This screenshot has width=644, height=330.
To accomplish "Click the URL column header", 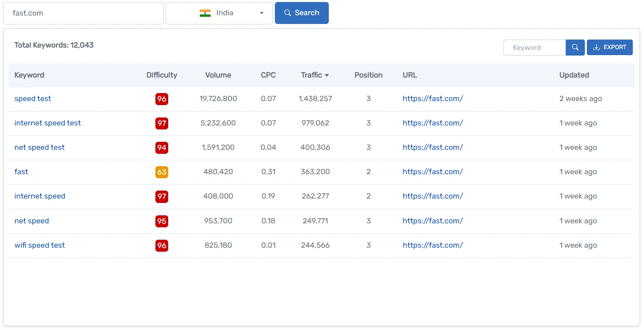I will 410,75.
